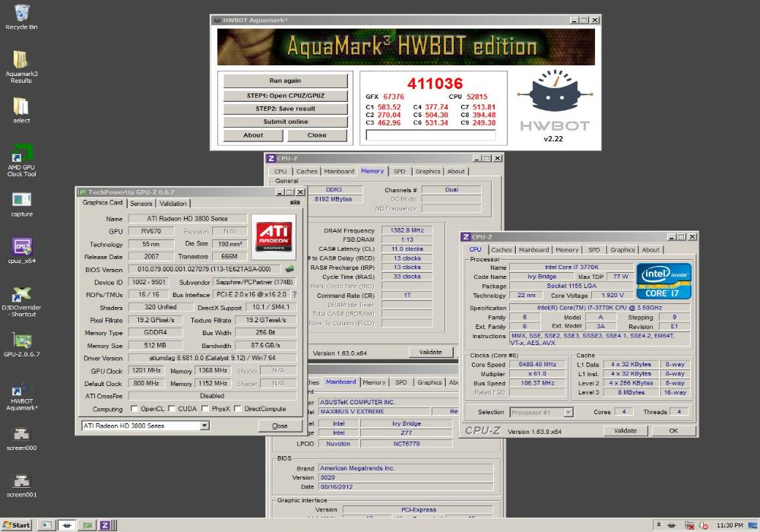Click Validate in the front CPU-Z window
760x532 pixels.
pos(625,430)
